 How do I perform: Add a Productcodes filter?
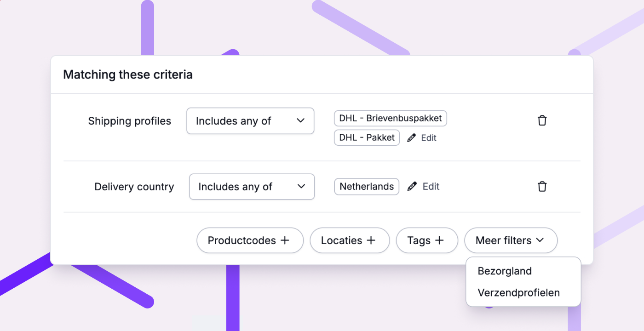(x=250, y=240)
